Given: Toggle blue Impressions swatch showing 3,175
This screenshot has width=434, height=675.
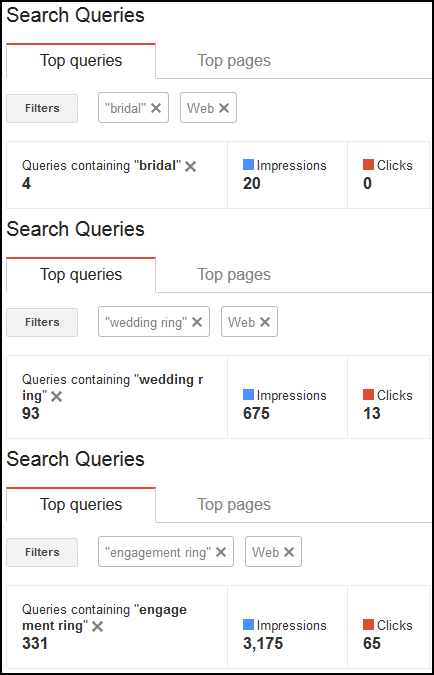Looking at the screenshot, I should click(x=248, y=625).
